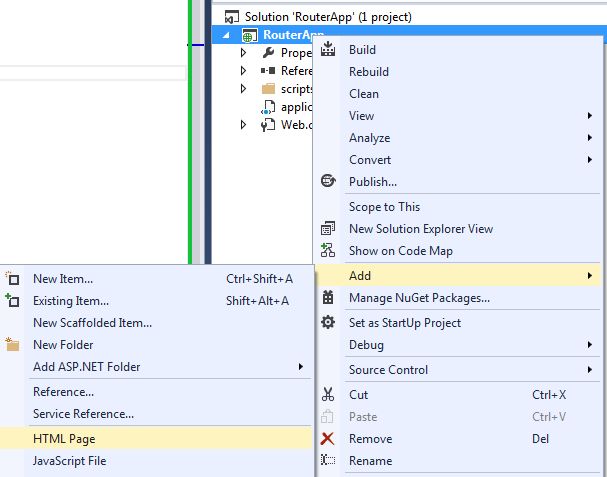Expand the scripts folder node

click(x=243, y=89)
